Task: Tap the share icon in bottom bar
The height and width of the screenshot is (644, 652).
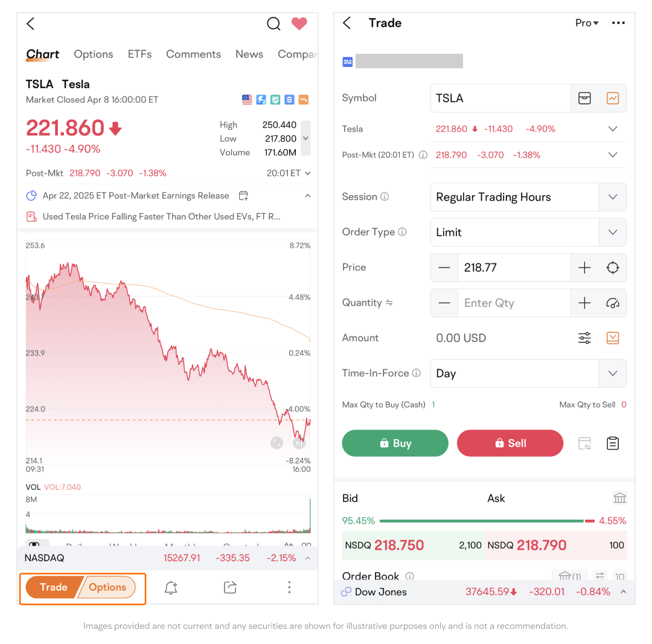Action: (x=230, y=587)
